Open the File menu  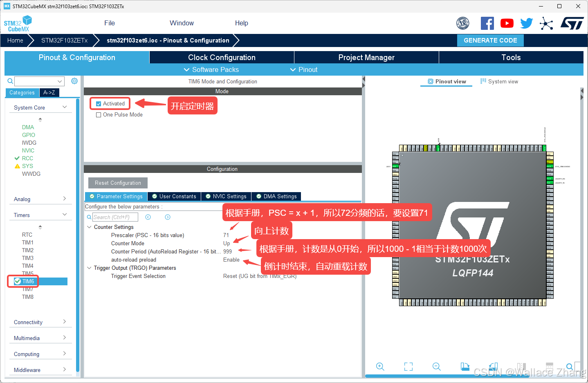point(110,23)
